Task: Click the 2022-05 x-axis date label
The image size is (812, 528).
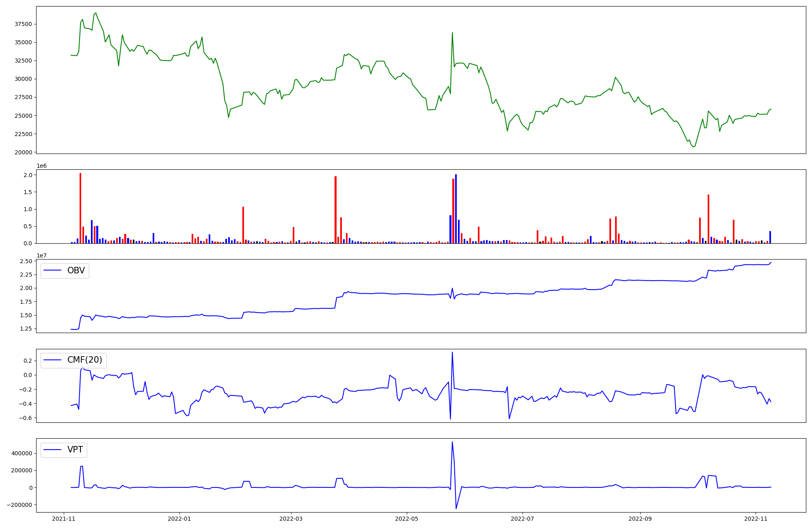Action: click(407, 519)
